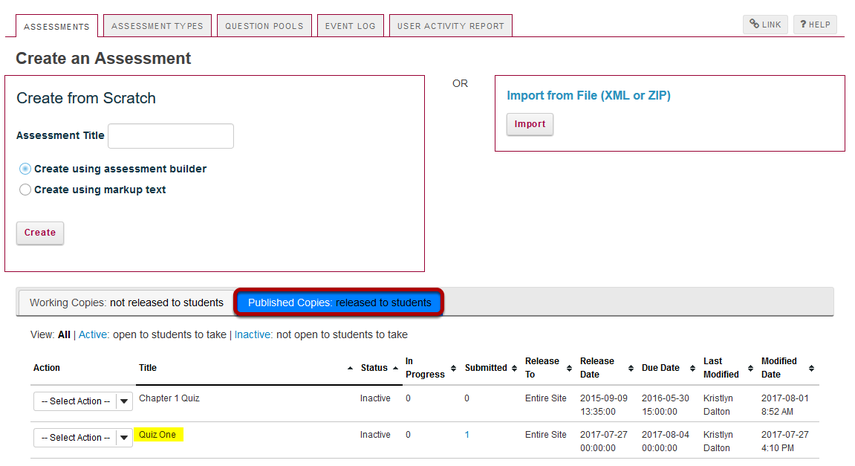855x466 pixels.
Task: Click the Action column header
Action: [47, 368]
